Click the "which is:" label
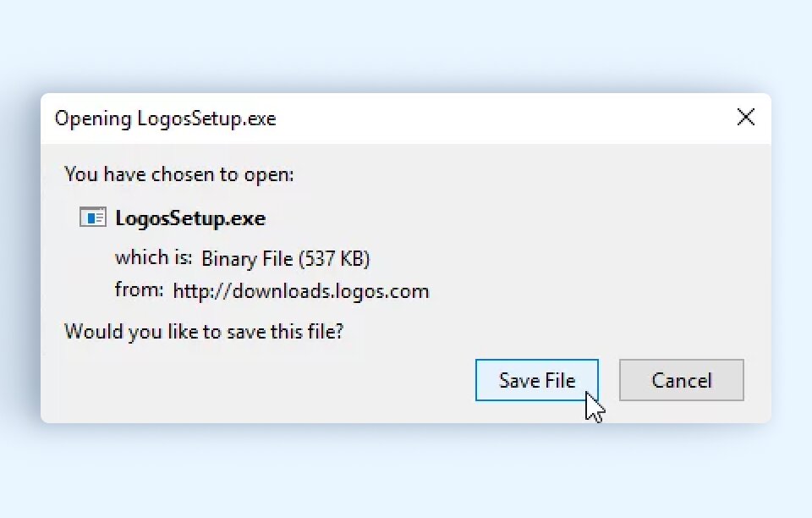Image resolution: width=812 pixels, height=518 pixels. tap(154, 257)
